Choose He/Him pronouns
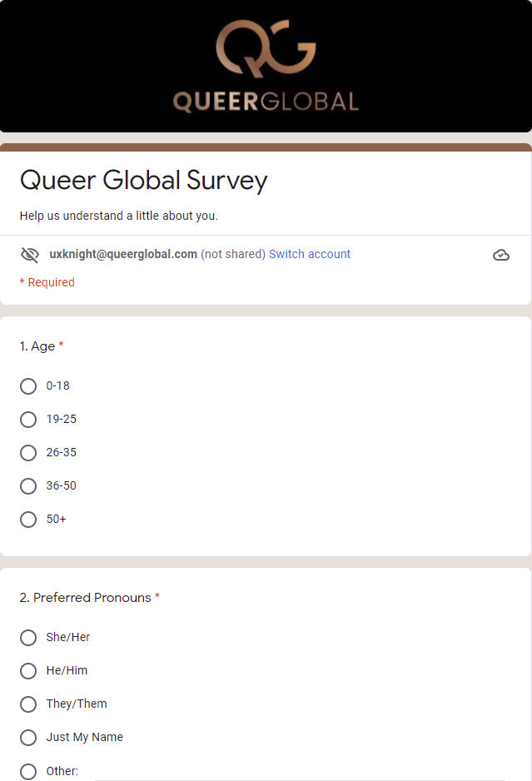Screen dimensions: 532x781 (x=28, y=671)
